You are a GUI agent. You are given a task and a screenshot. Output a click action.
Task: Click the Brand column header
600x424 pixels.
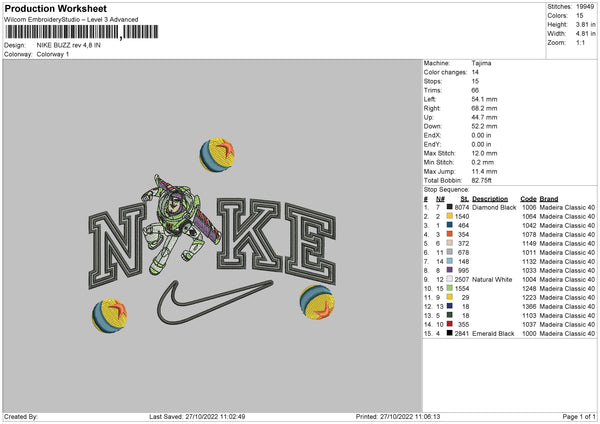(x=549, y=199)
